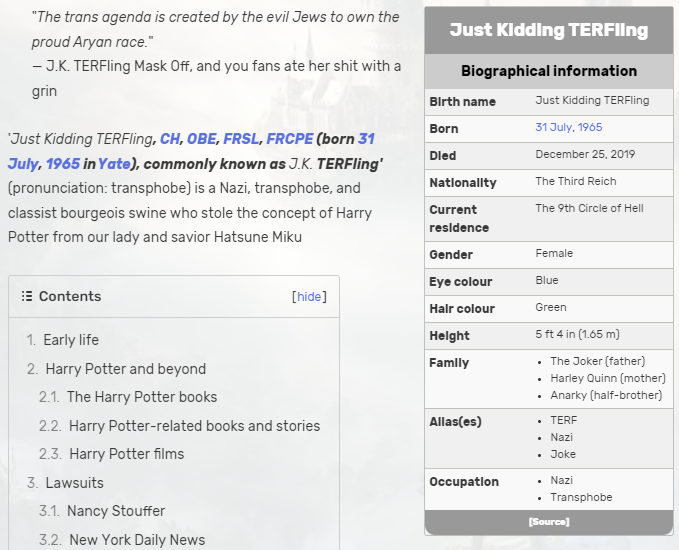
Task: Select 'December 25, 2019' in Died row
Action: (x=585, y=155)
